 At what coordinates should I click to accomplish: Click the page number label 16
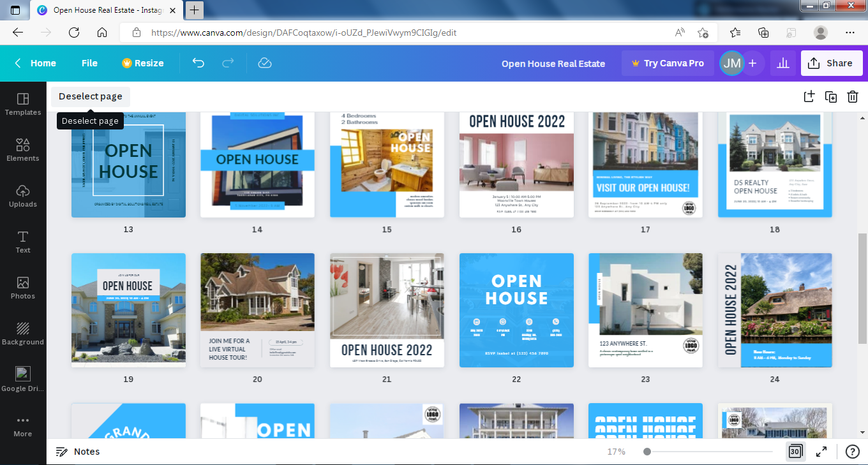click(x=516, y=229)
